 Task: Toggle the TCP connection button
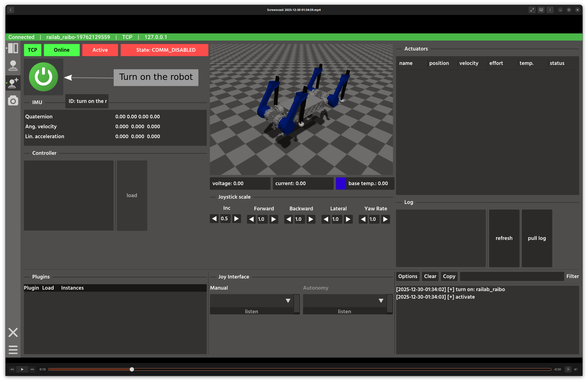click(32, 50)
